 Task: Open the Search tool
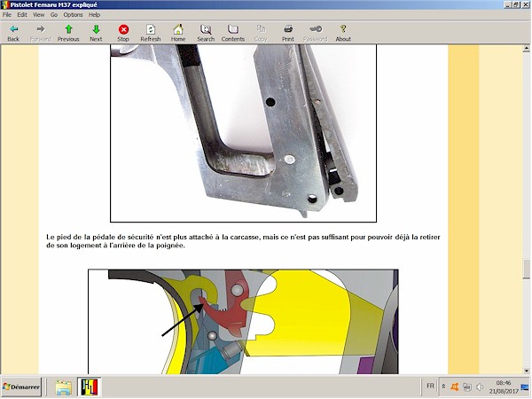coord(206,34)
